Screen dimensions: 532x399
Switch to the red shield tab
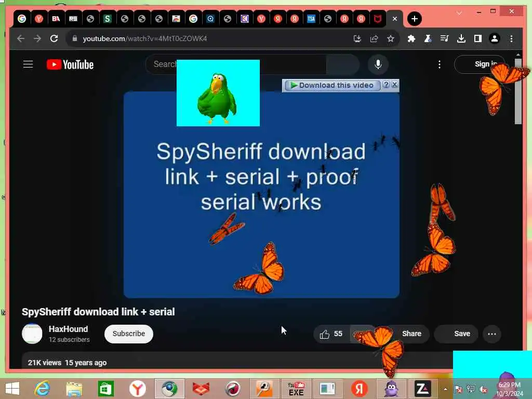coord(377,19)
